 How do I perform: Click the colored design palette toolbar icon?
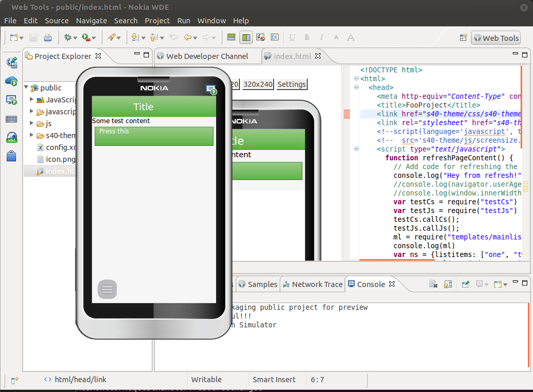(261, 37)
